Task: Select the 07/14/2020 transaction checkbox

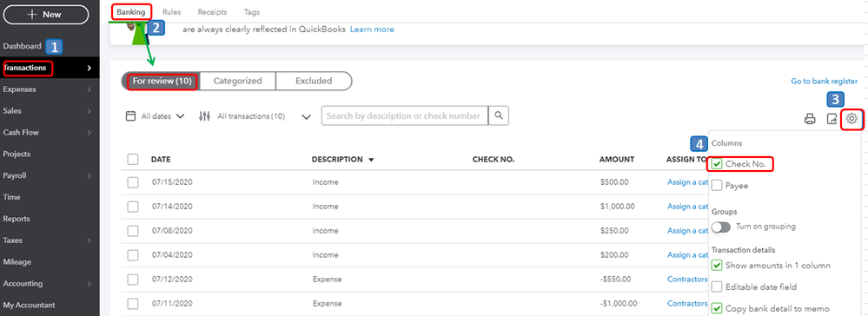Action: click(133, 207)
